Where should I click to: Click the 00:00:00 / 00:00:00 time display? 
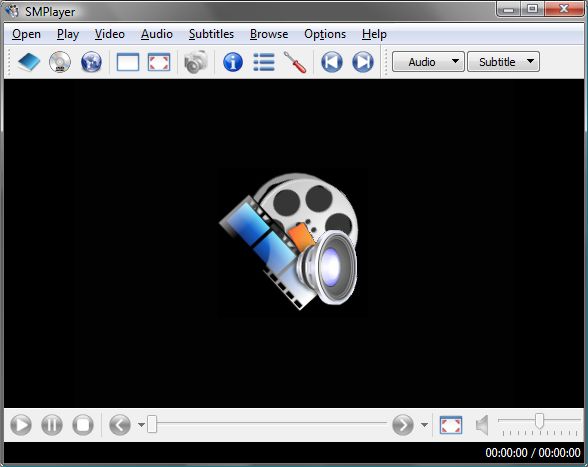tap(533, 453)
